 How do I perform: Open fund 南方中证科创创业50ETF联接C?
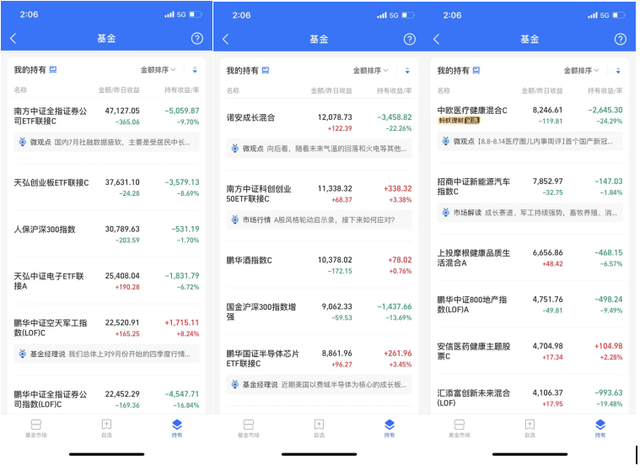click(x=259, y=194)
